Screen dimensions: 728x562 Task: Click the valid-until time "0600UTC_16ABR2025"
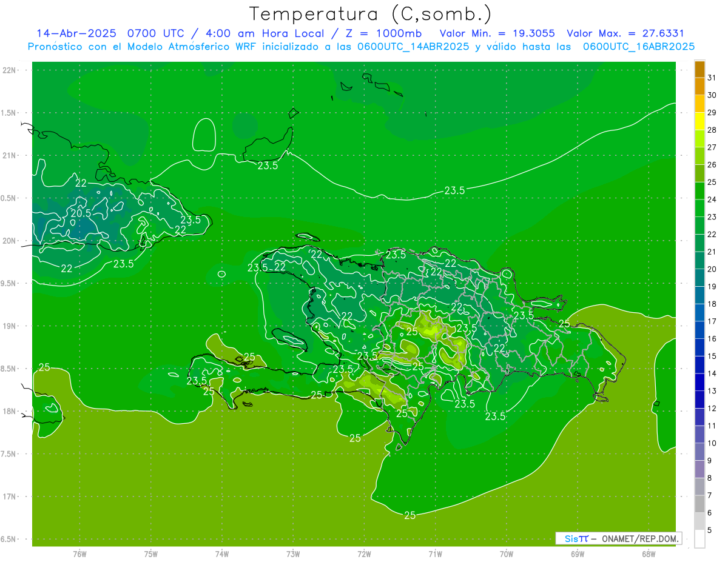(x=639, y=47)
